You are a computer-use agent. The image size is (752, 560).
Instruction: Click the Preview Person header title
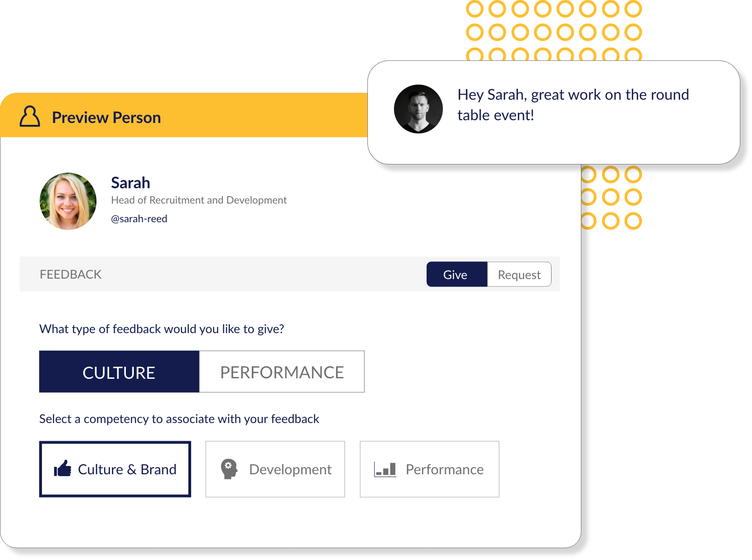(x=106, y=117)
